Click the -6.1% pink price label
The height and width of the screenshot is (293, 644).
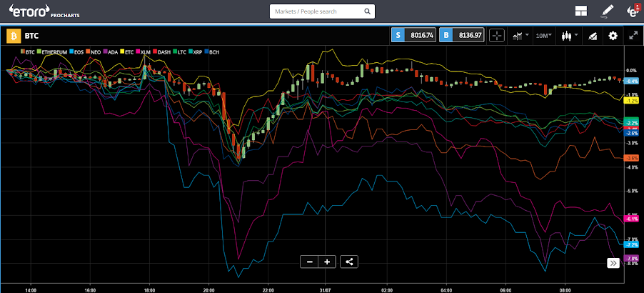[x=631, y=219]
